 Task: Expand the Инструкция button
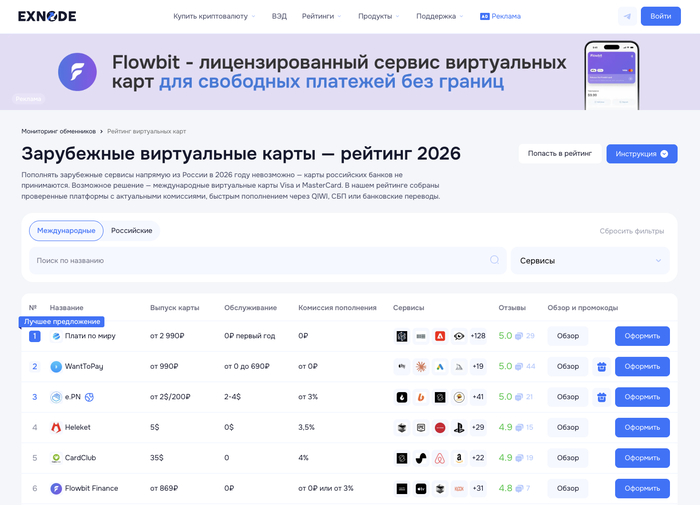[642, 154]
